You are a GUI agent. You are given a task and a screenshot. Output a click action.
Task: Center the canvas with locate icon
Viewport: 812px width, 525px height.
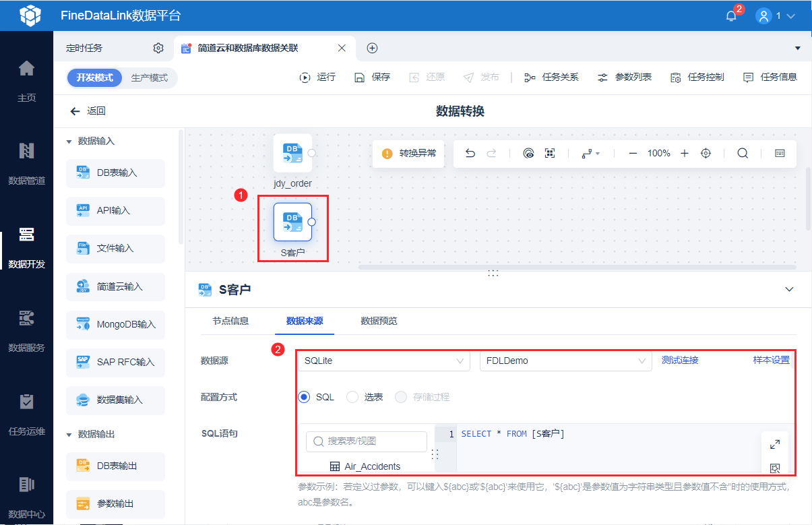pyautogui.click(x=706, y=154)
